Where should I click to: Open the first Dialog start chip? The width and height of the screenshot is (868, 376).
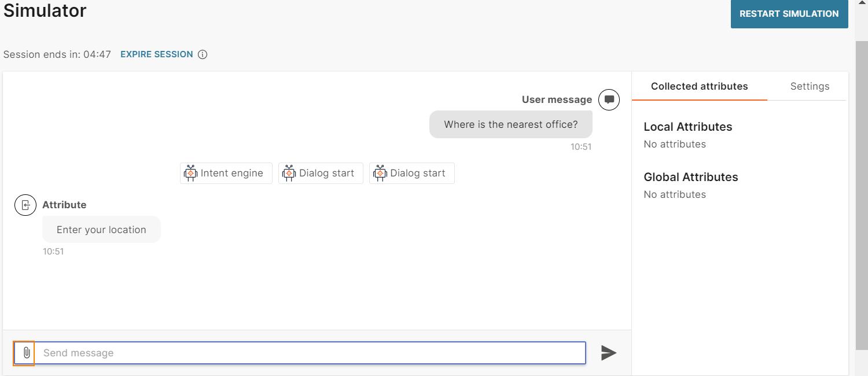[321, 173]
